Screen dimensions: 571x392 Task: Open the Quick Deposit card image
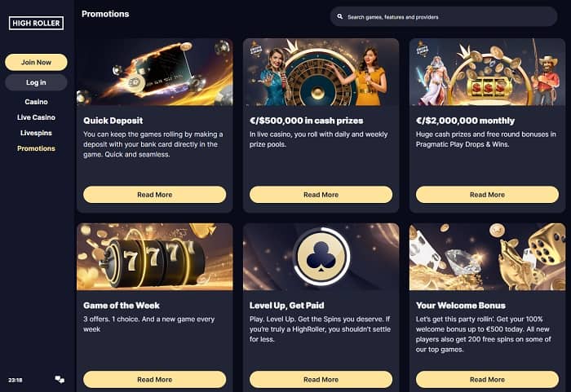point(155,72)
